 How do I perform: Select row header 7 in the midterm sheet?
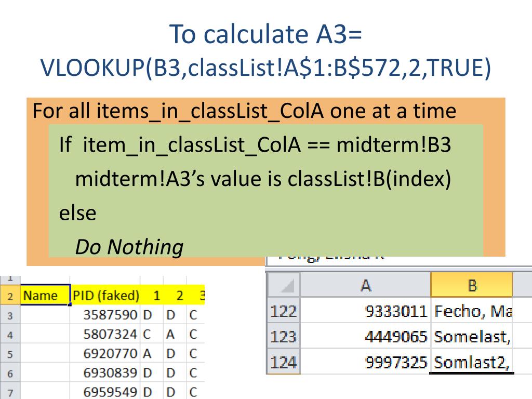10,392
